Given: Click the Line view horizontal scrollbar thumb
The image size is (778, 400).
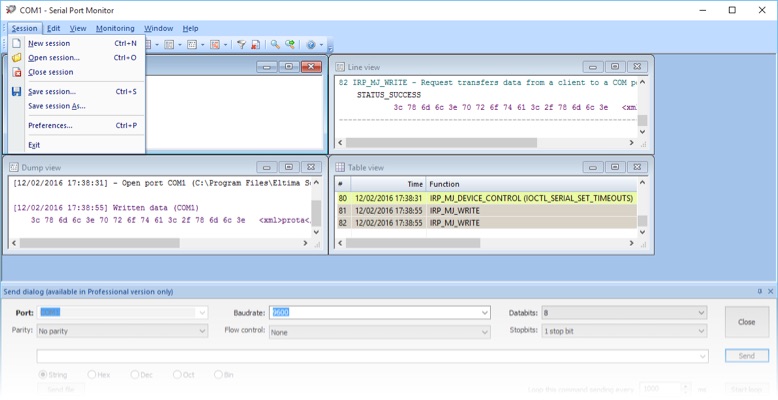Looking at the screenshot, I should coord(441,142).
